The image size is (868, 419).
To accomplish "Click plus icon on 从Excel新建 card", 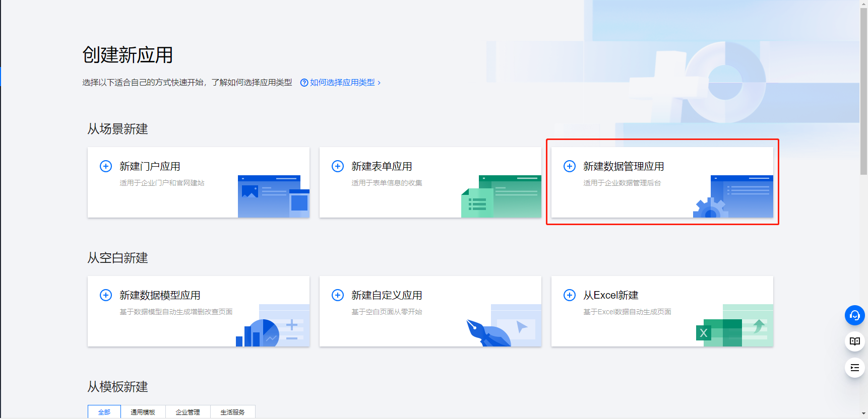I will pyautogui.click(x=570, y=295).
